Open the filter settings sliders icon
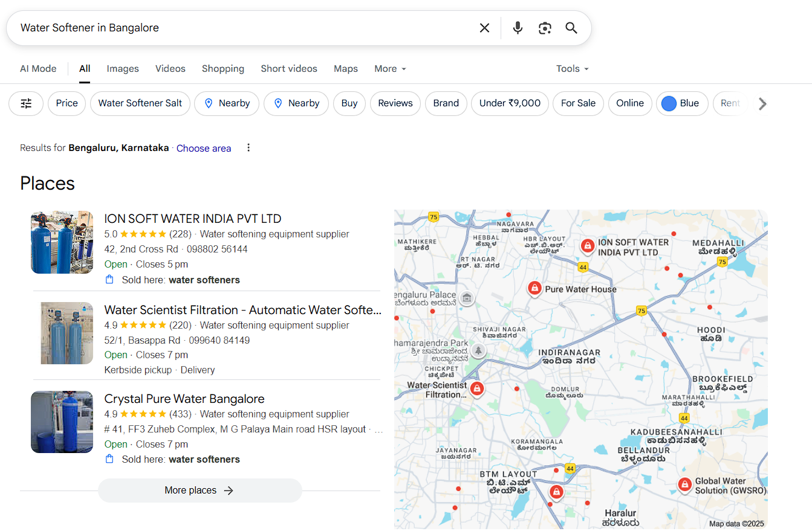 click(x=26, y=103)
